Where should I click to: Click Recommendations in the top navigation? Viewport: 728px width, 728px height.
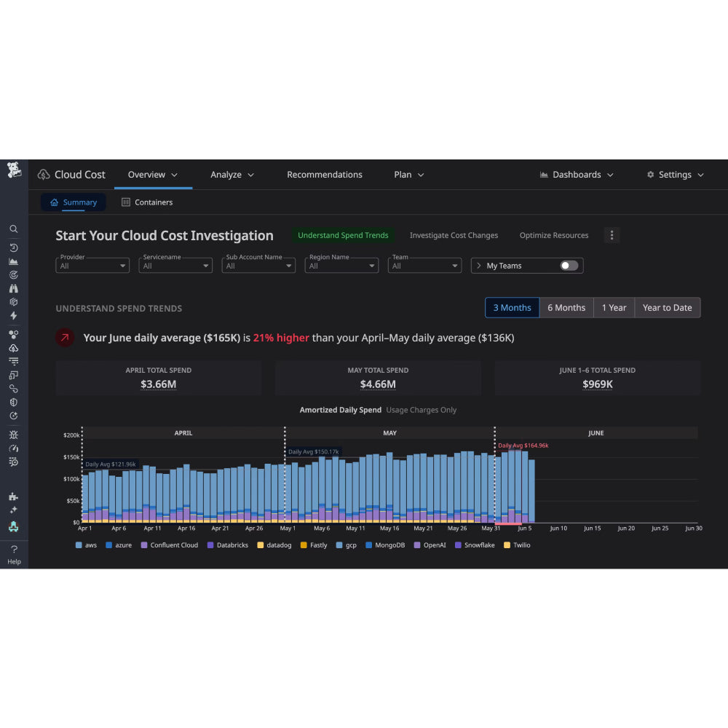(325, 174)
